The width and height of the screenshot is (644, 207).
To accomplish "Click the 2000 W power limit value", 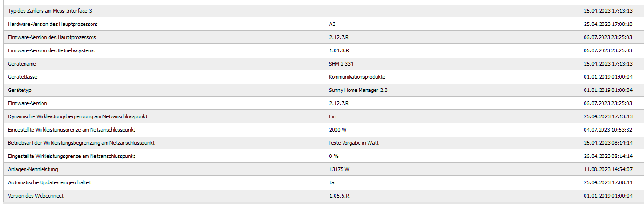I will coord(338,130).
